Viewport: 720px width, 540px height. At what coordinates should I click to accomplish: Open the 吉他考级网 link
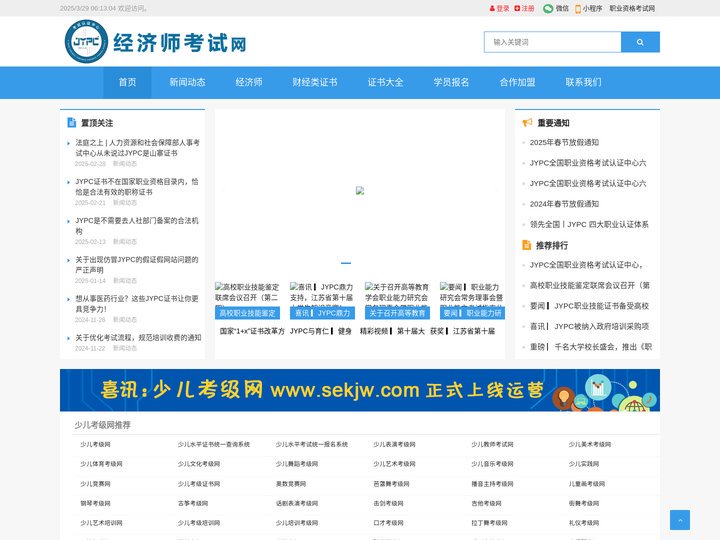[486, 503]
